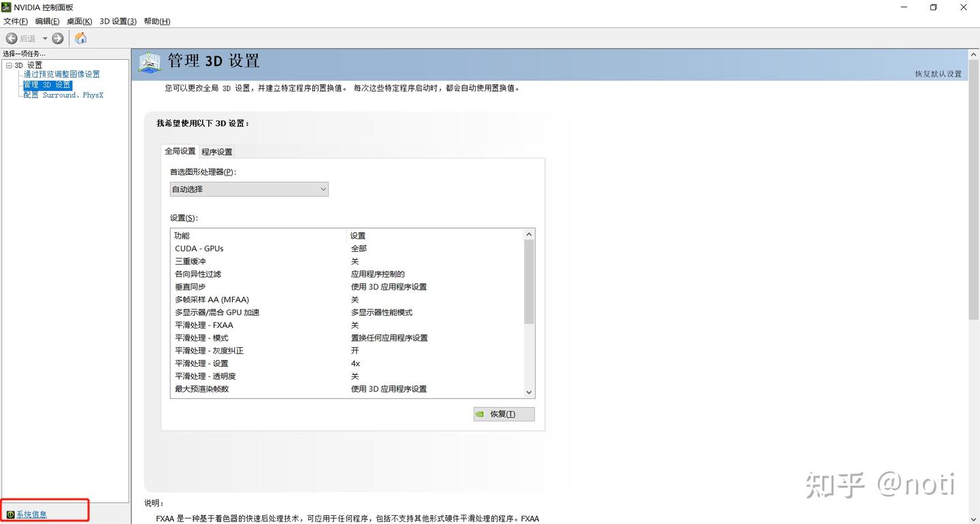The height and width of the screenshot is (524, 980).
Task: Click the 垂直同步 value 使用 3D 应用程序设置
Action: coord(389,286)
